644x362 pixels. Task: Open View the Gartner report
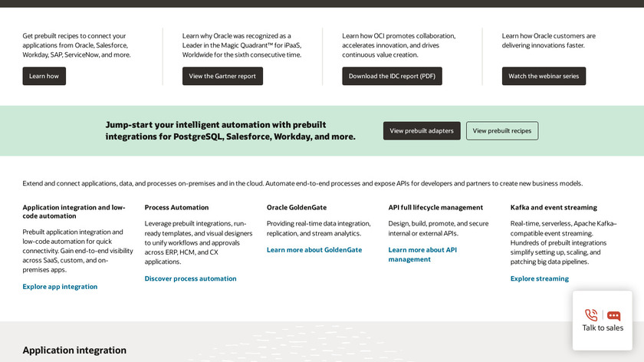222,76
